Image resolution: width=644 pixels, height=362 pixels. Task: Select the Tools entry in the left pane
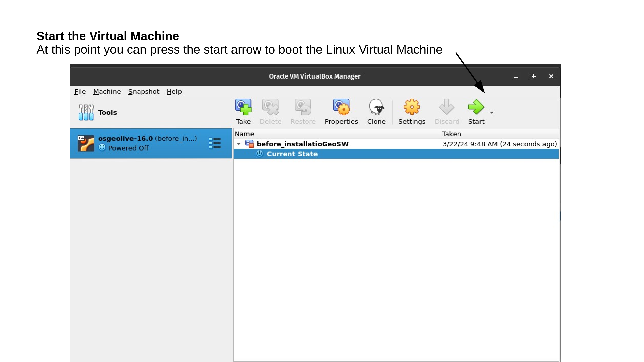[151, 112]
